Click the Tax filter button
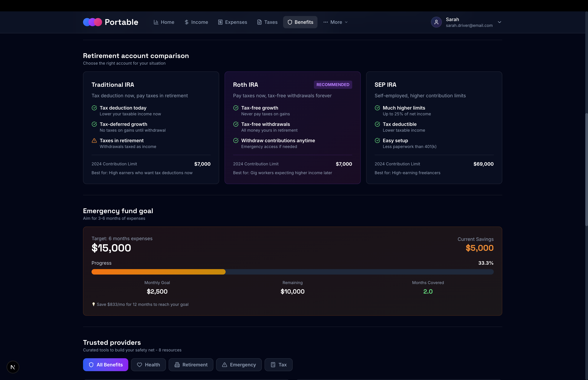 click(x=278, y=365)
